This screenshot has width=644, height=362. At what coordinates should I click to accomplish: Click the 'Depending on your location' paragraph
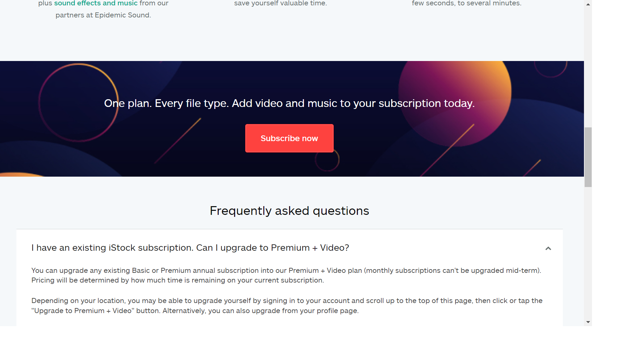pyautogui.click(x=287, y=306)
